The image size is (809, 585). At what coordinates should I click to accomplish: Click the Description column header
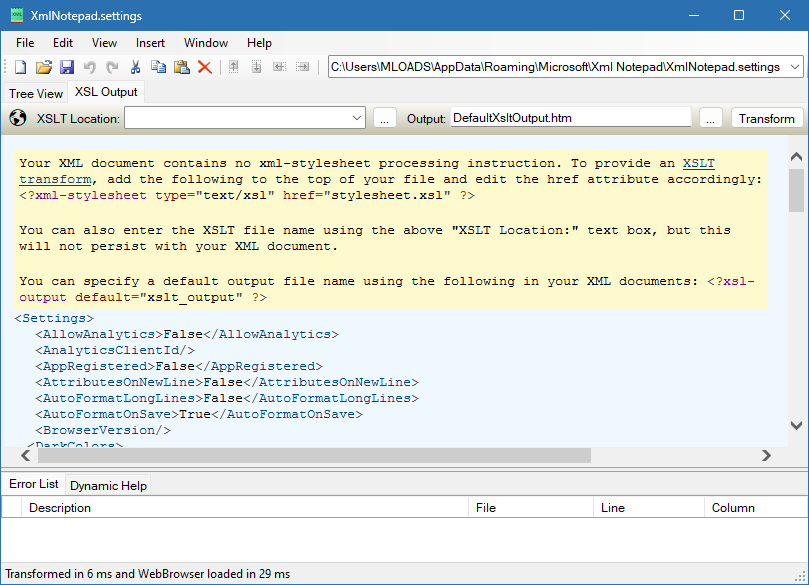[245, 508]
